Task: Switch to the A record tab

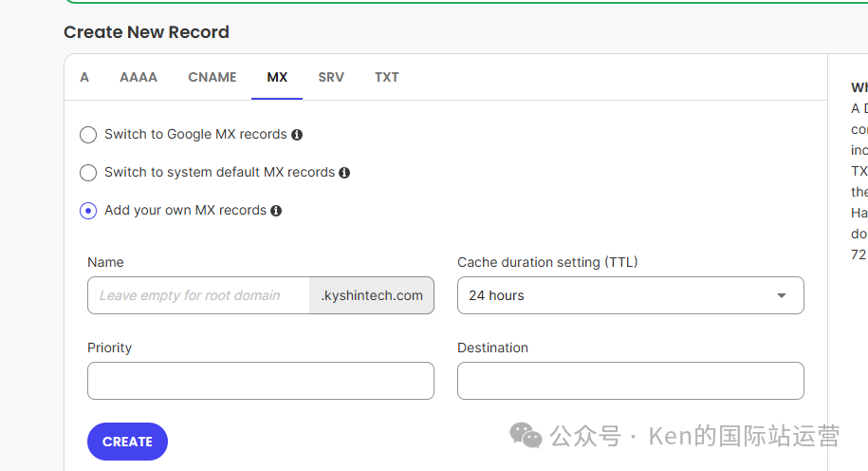Action: pos(84,77)
